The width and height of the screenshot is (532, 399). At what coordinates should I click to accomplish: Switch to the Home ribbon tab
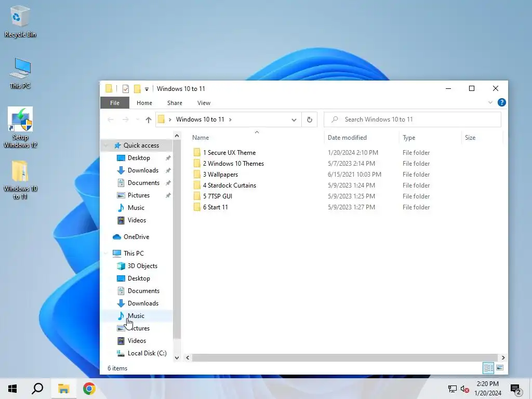[x=144, y=103]
